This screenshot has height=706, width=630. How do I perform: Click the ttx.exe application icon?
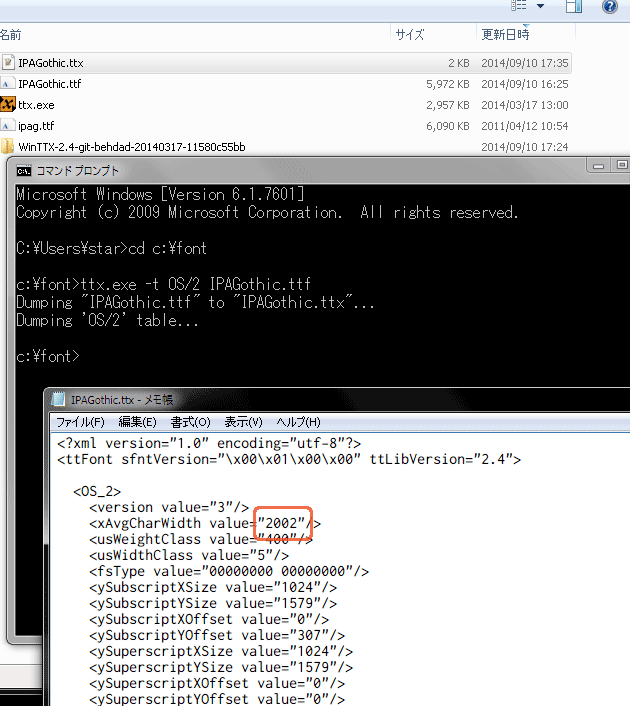click(x=8, y=104)
